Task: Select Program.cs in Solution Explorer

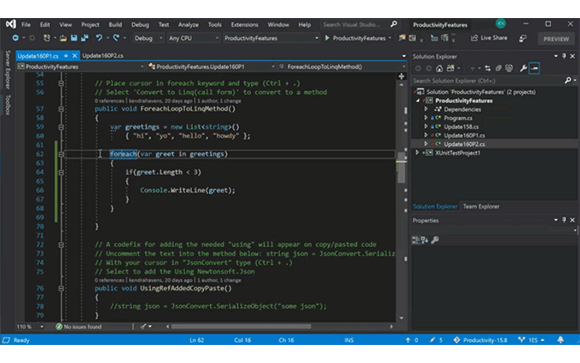Action: tap(458, 118)
